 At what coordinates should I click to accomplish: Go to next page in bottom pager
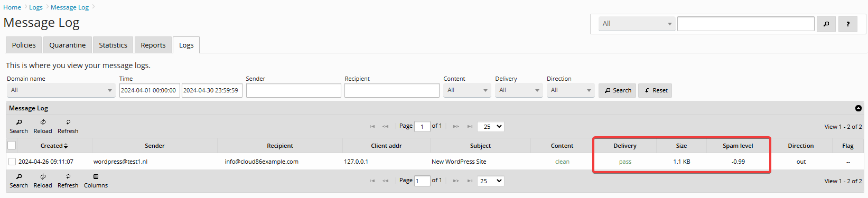tap(456, 181)
